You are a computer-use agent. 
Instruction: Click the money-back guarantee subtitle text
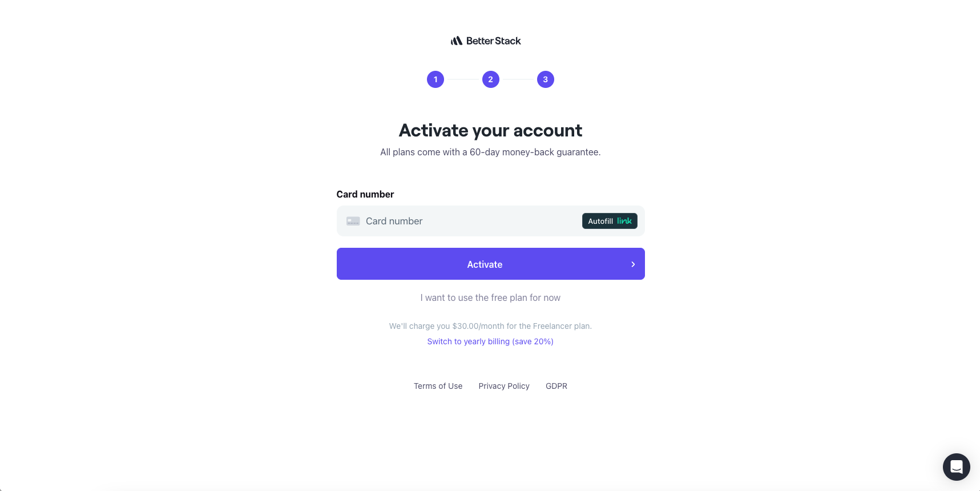(x=490, y=152)
